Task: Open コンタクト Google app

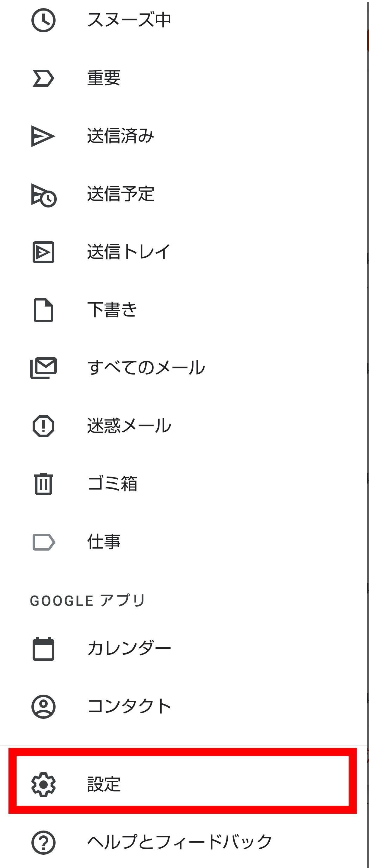Action: pyautogui.click(x=129, y=706)
